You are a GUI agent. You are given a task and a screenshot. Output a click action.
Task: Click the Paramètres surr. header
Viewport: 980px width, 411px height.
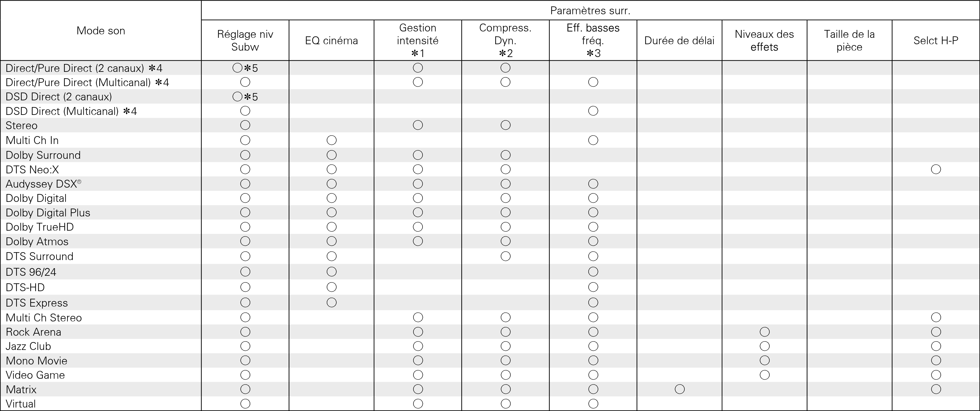(590, 11)
